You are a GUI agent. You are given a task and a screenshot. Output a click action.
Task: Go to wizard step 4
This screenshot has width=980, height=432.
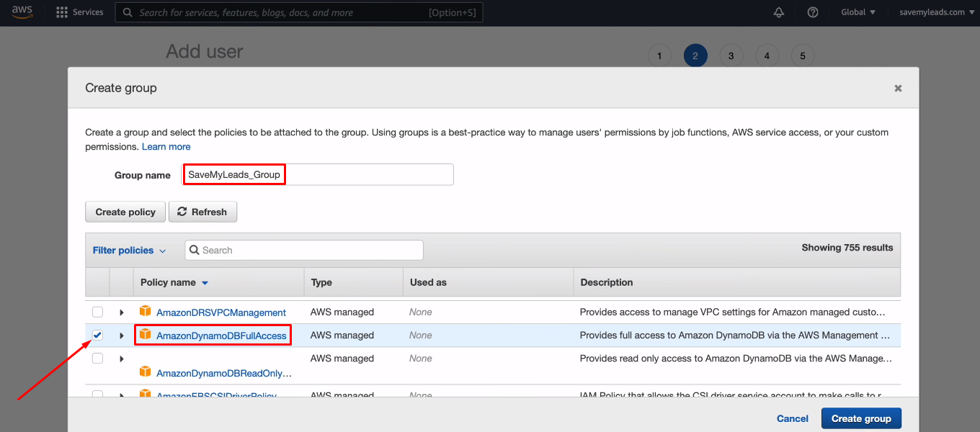point(767,55)
